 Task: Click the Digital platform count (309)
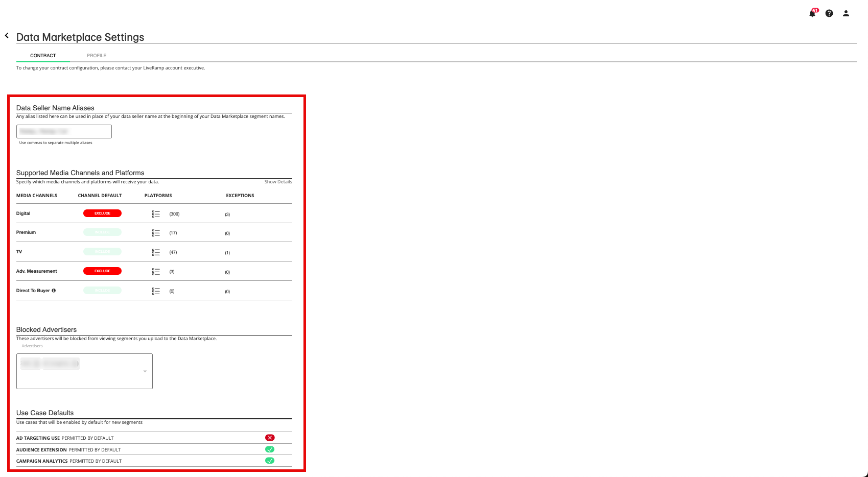coord(174,214)
